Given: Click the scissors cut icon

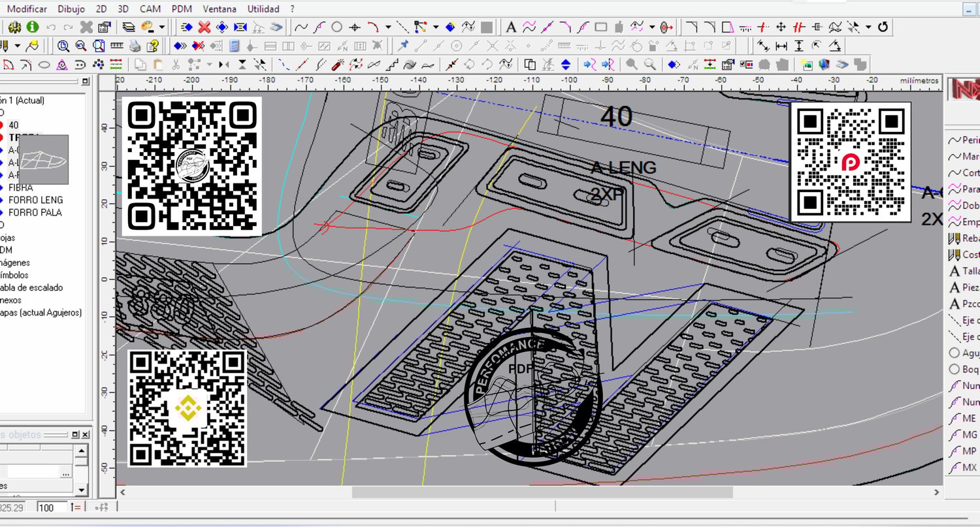Looking at the screenshot, I should (x=175, y=65).
